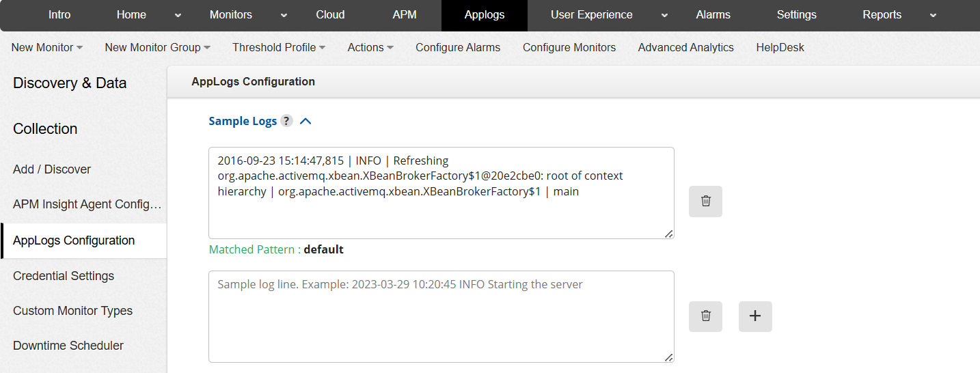Viewport: 980px width, 373px height.
Task: Click Configure Monitors link
Action: (569, 47)
